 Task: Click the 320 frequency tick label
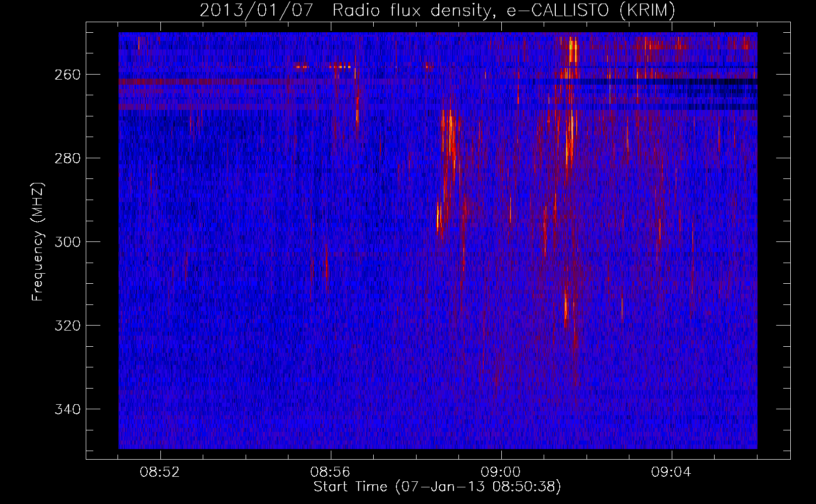click(x=67, y=326)
